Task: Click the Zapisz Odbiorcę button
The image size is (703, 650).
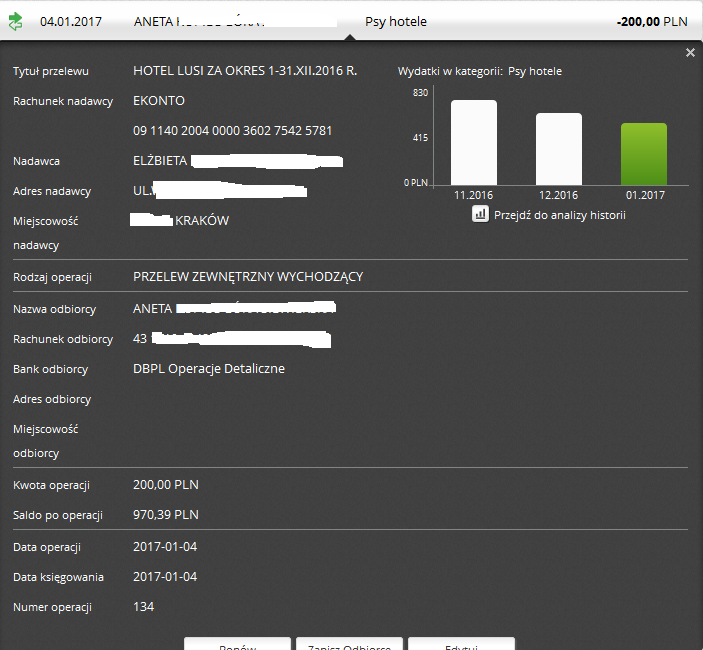Action: point(349,644)
